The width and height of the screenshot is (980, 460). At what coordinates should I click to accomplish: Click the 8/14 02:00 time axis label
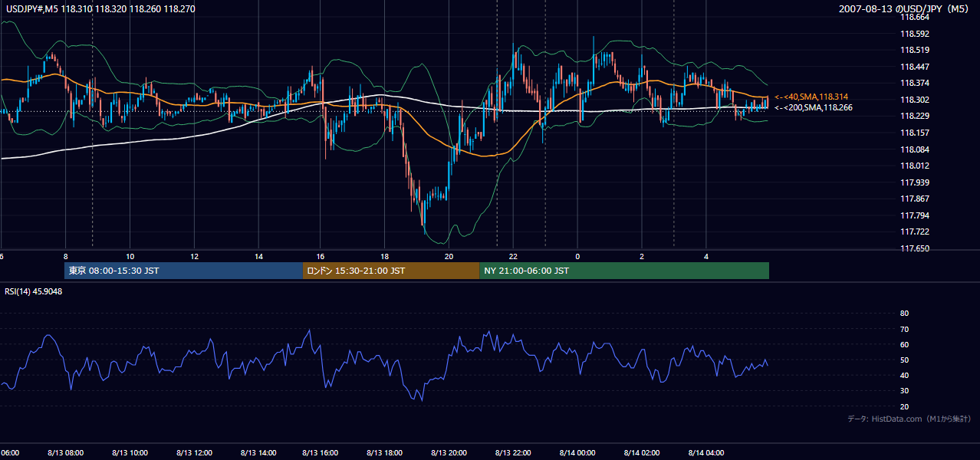point(641,452)
